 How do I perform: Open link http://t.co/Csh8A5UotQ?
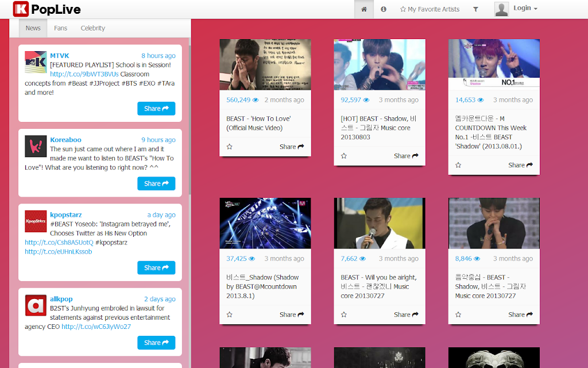[59, 242]
